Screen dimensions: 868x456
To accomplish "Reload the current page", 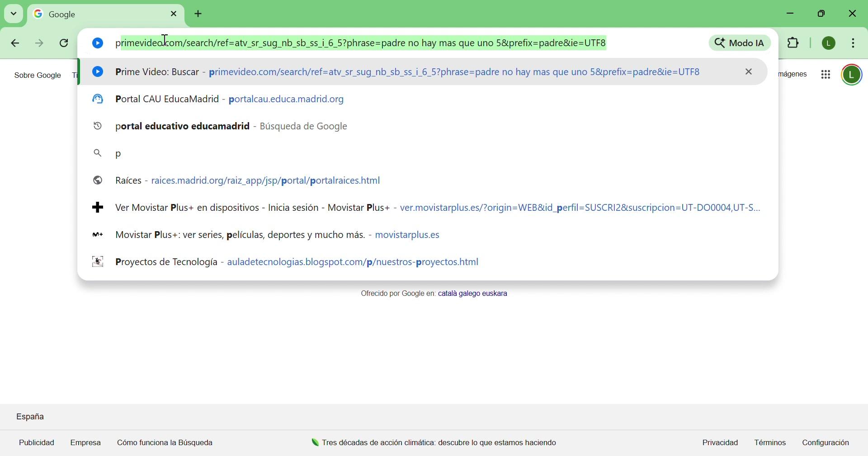I will click(65, 43).
